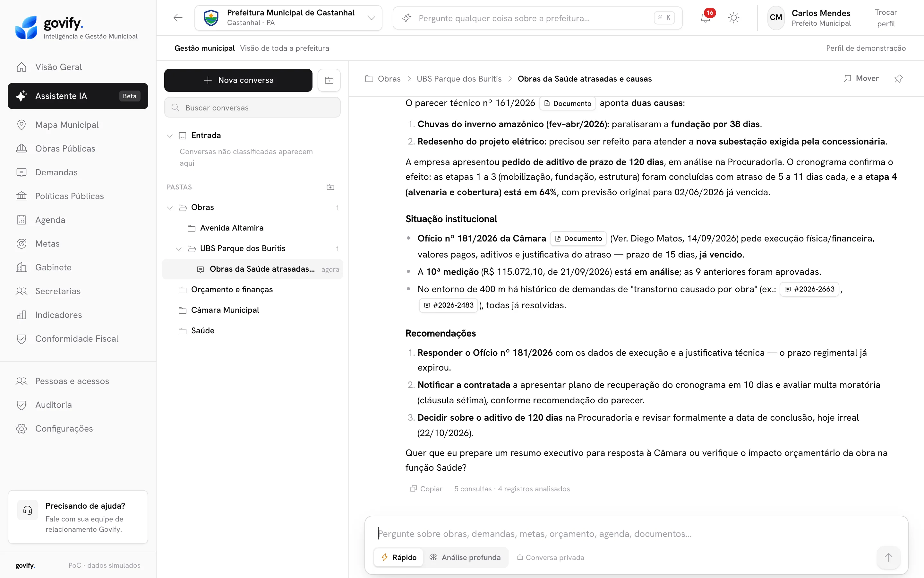Open Políticas Públicas page
The width and height of the screenshot is (924, 578).
[x=78, y=196]
